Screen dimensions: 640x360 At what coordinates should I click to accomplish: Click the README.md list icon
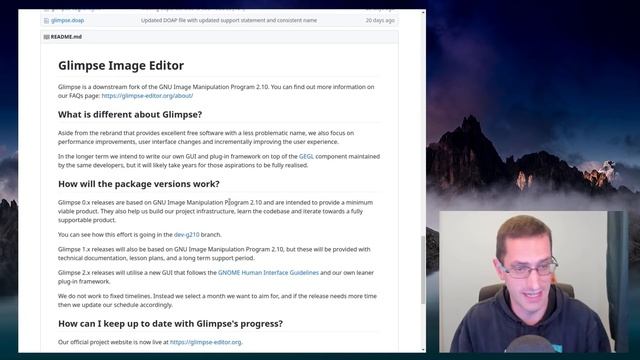46,37
